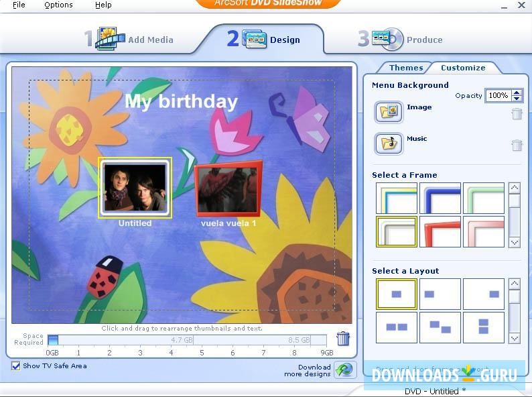Click the trash bin below preview

pyautogui.click(x=342, y=339)
